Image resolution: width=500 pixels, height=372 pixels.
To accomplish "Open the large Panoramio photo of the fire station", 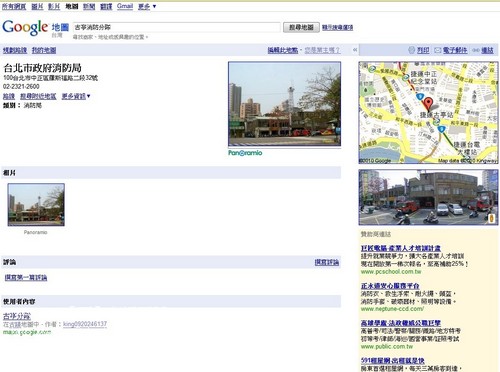I will [x=284, y=104].
